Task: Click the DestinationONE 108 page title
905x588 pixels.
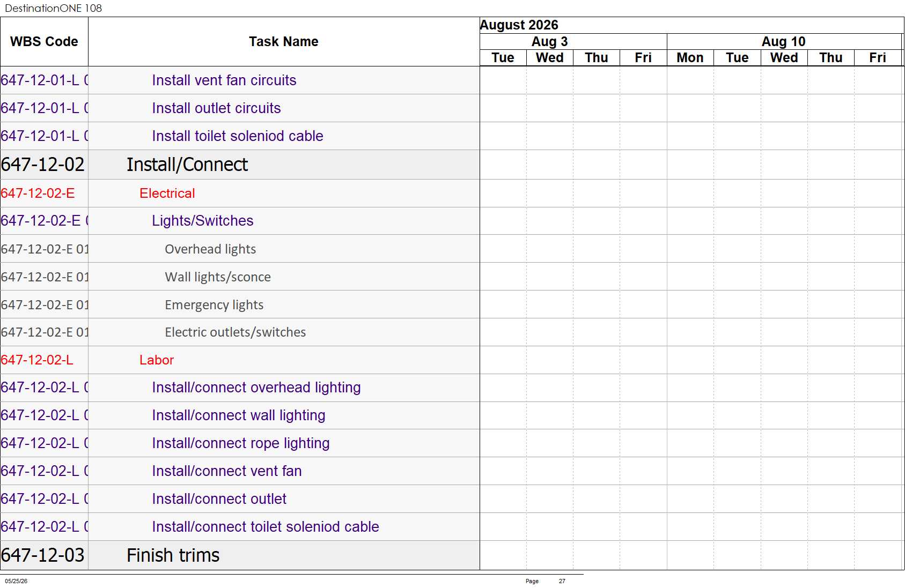Action: (x=53, y=8)
